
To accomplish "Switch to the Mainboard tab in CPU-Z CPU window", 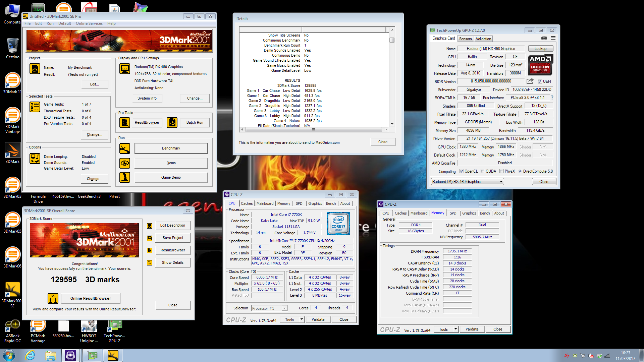I will (x=265, y=203).
